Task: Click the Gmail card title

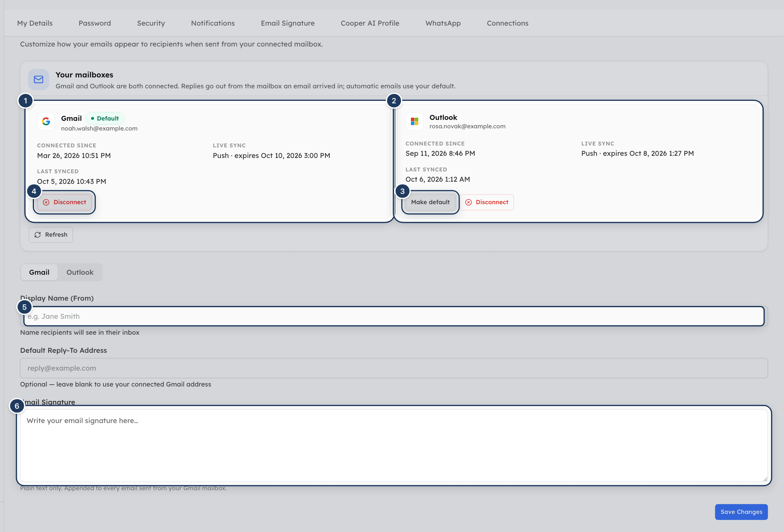Action: click(72, 118)
